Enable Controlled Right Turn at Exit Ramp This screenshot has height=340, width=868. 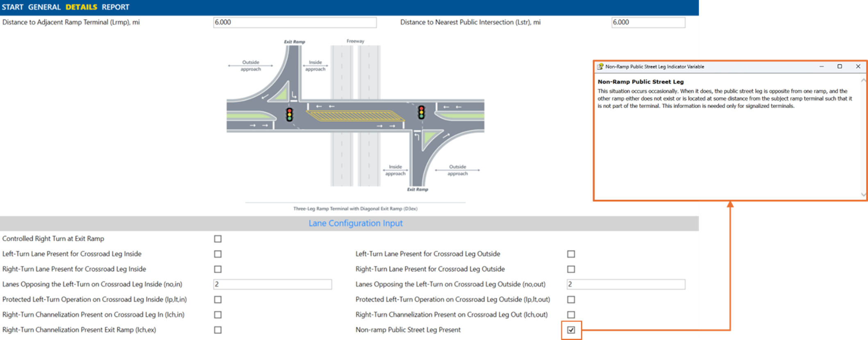pos(218,239)
